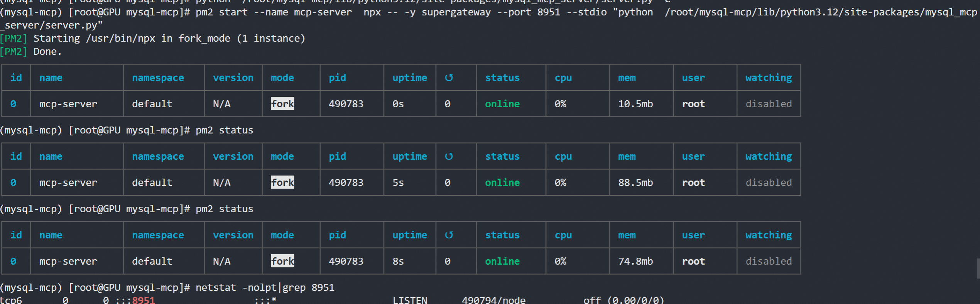Click "default" namespace in the 5s uptime row

tap(152, 182)
